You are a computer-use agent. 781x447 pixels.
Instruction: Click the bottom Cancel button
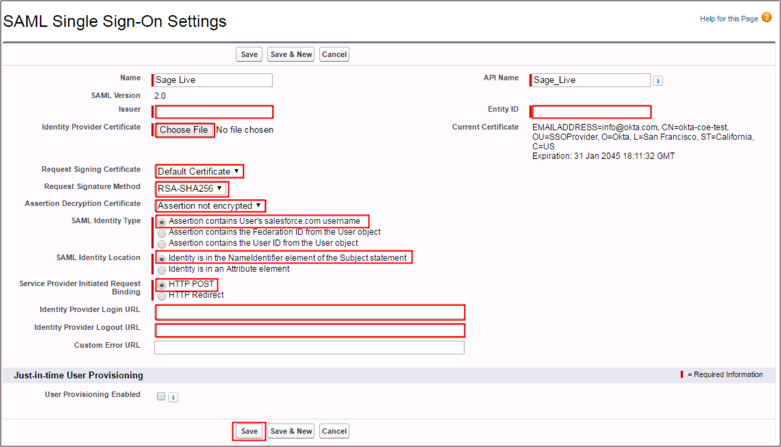click(x=334, y=431)
